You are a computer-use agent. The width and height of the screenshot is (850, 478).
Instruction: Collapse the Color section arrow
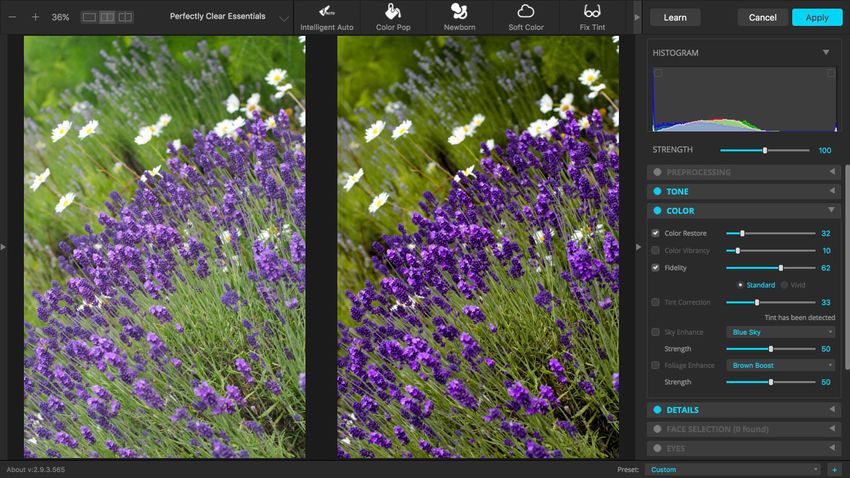pyautogui.click(x=831, y=210)
